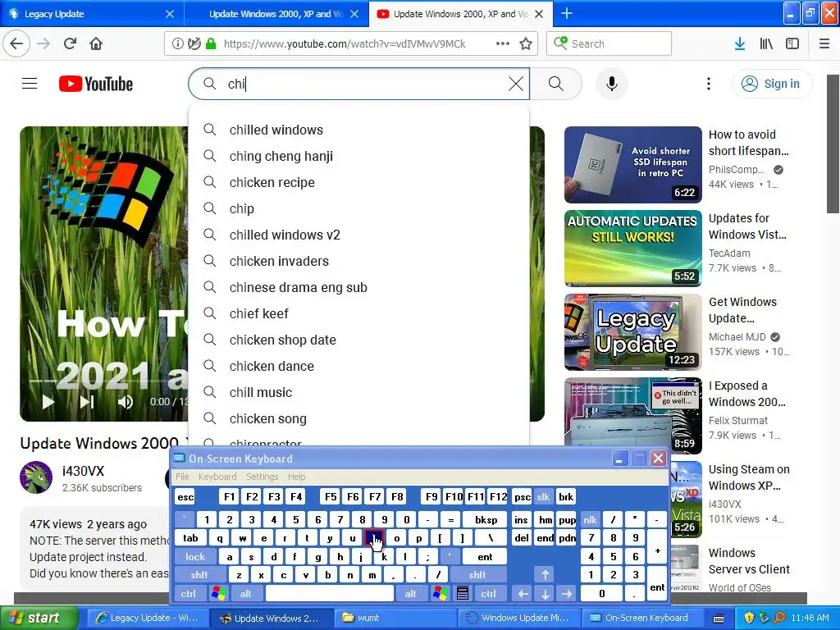Open page actions three-dot menu
Viewport: 840px width, 630px height.
tap(503, 43)
